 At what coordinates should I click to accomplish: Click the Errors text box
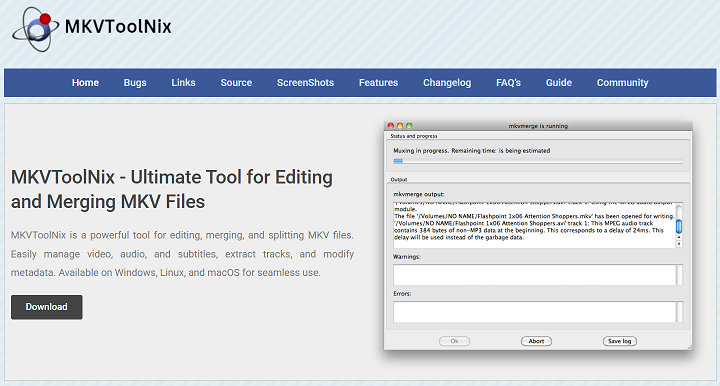click(538, 312)
